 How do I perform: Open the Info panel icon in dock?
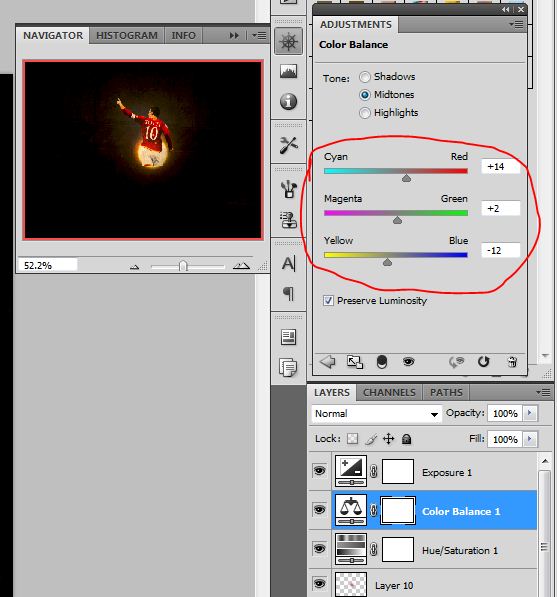[x=288, y=102]
